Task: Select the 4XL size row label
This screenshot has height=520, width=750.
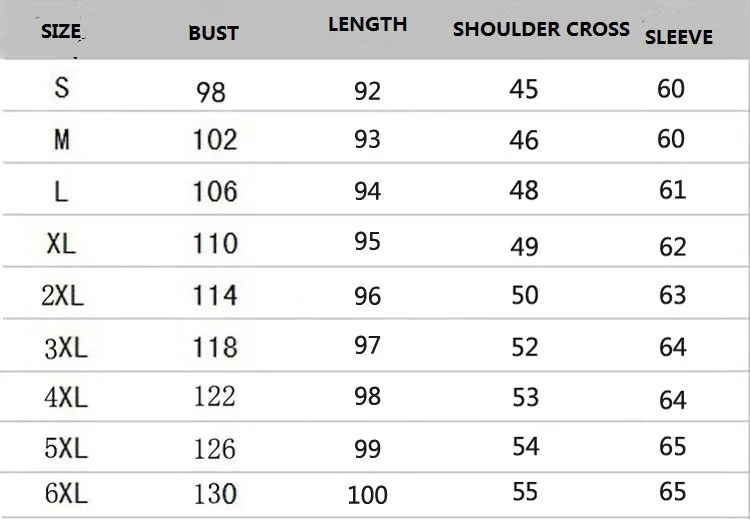Action: 66,397
